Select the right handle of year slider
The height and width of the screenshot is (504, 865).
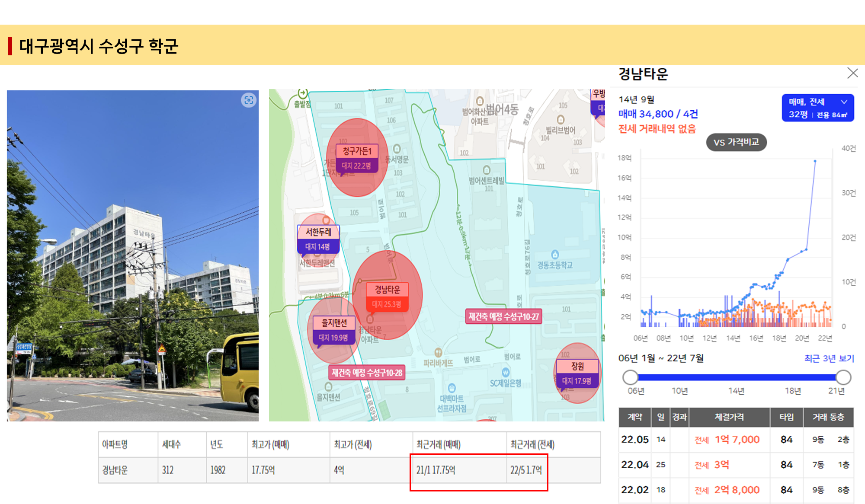843,377
